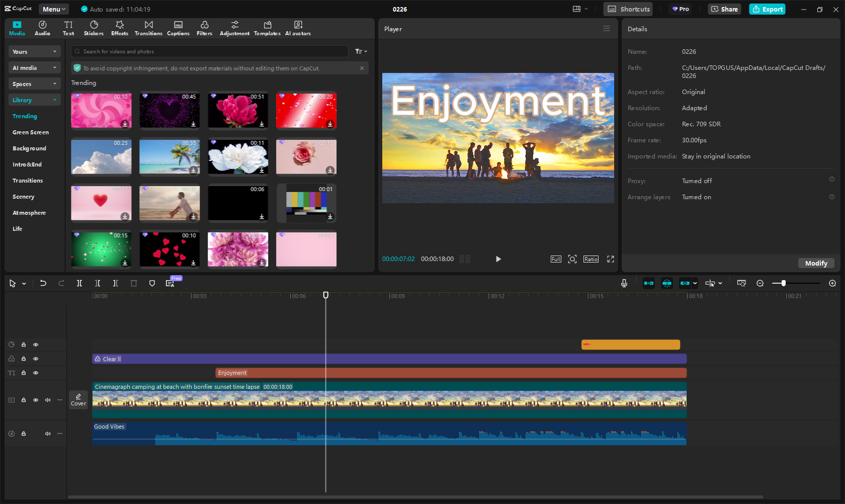845x504 pixels.
Task: Enter fullscreen preview with expand icon
Action: [610, 259]
